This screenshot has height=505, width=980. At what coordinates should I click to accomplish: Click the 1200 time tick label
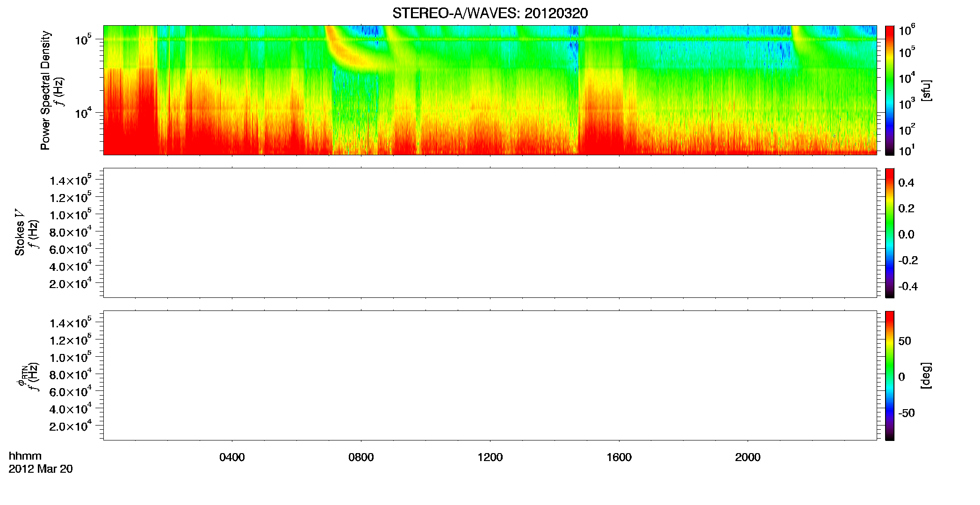tap(490, 457)
